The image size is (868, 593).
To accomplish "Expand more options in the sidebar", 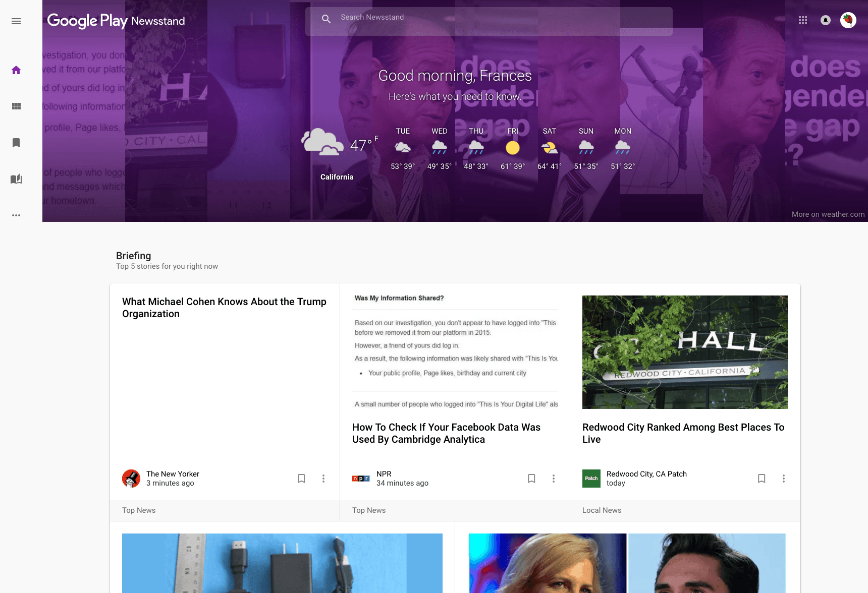I will [16, 215].
